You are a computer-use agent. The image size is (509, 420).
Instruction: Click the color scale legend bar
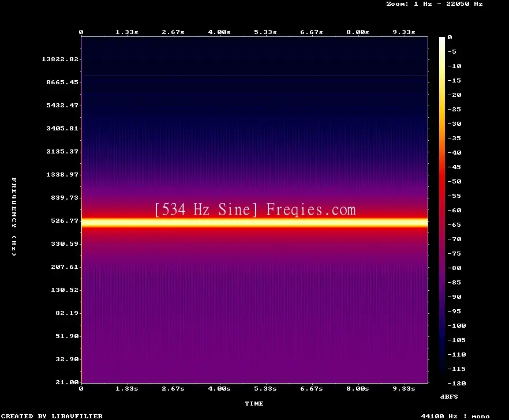[x=442, y=210]
